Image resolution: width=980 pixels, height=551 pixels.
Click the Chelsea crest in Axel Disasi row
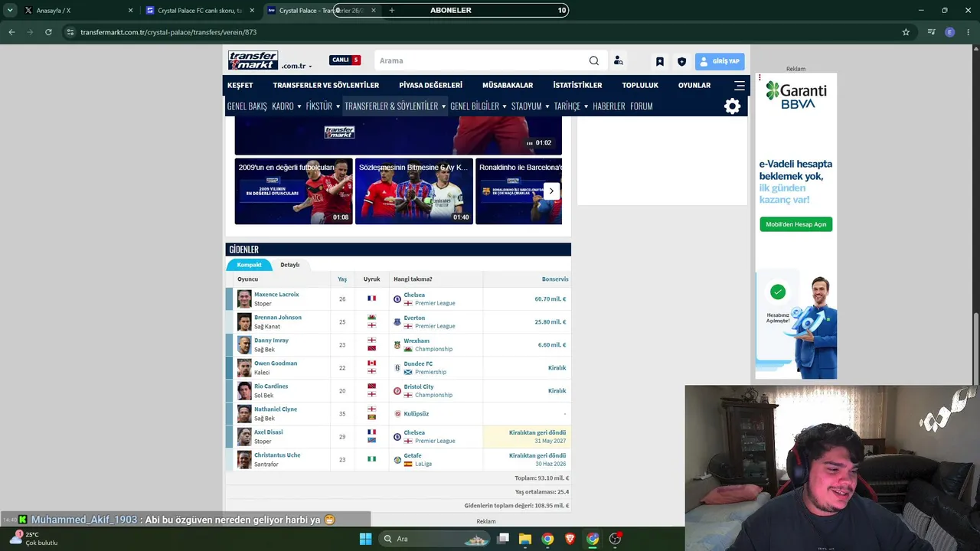(397, 437)
